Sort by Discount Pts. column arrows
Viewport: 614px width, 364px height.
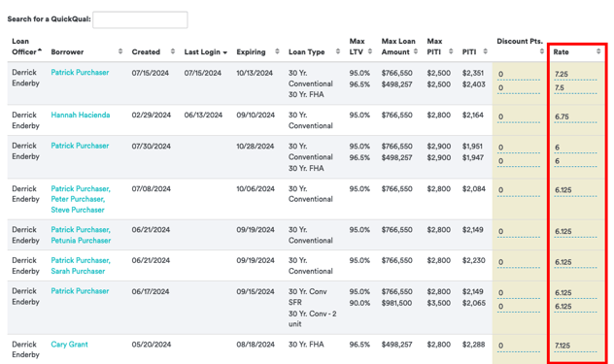click(x=542, y=51)
